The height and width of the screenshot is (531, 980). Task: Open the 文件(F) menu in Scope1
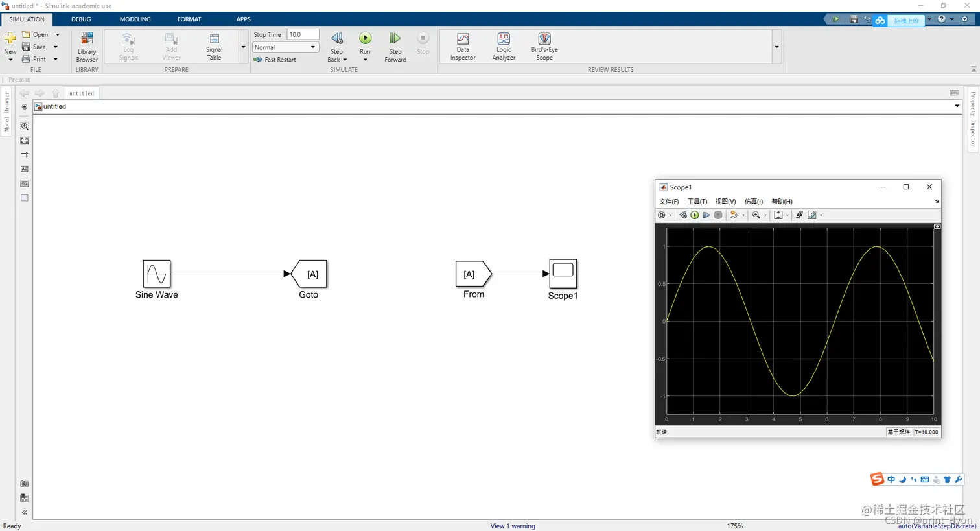(669, 202)
